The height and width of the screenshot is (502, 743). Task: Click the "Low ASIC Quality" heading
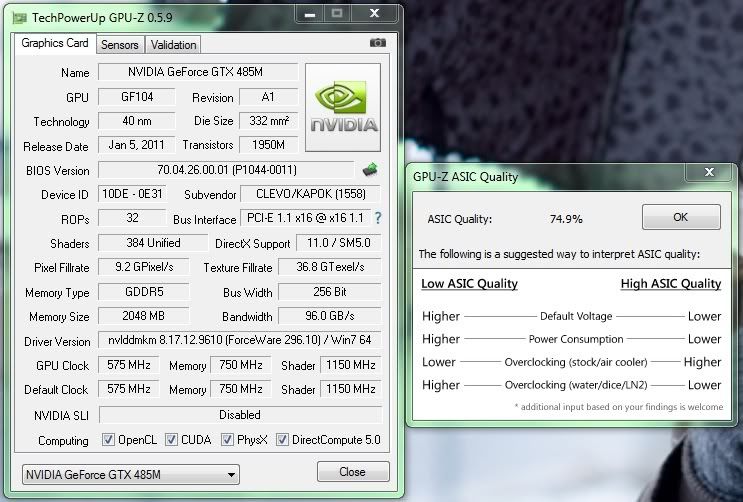469,284
